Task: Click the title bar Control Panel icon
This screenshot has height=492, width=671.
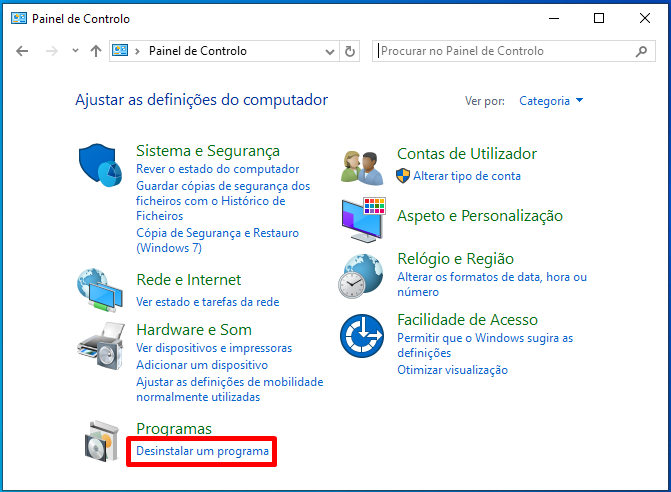Action: 19,18
